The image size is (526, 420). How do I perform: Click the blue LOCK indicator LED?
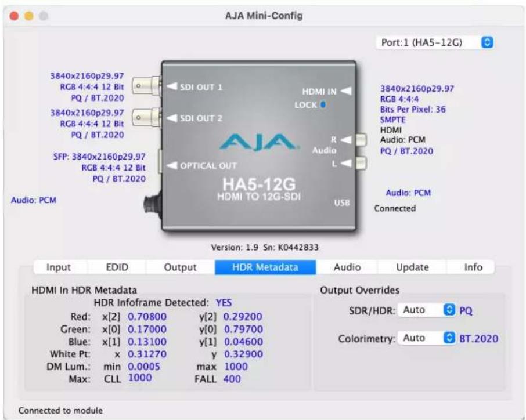323,105
